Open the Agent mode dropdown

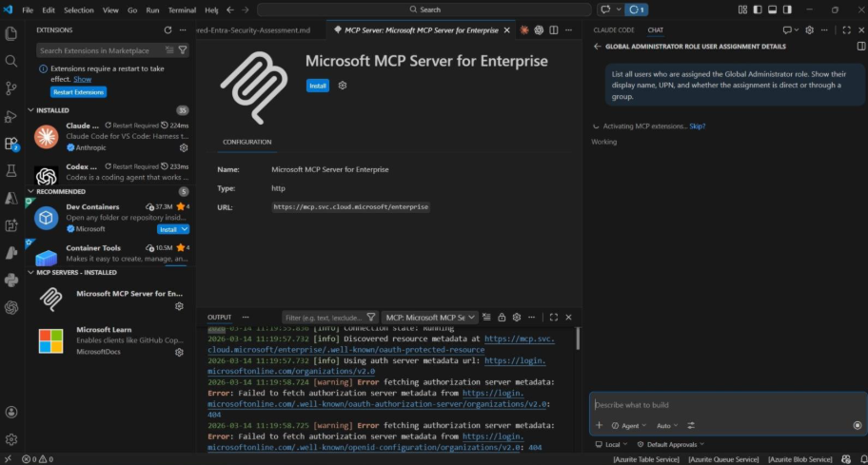coord(628,425)
